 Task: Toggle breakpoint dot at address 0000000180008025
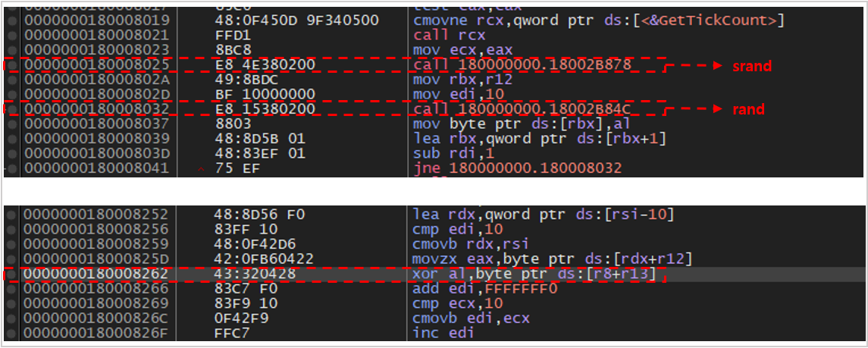coord(11,65)
